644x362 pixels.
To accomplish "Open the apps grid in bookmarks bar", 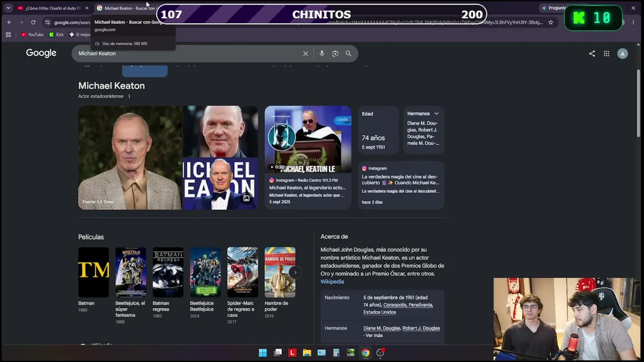I will click(x=8, y=35).
